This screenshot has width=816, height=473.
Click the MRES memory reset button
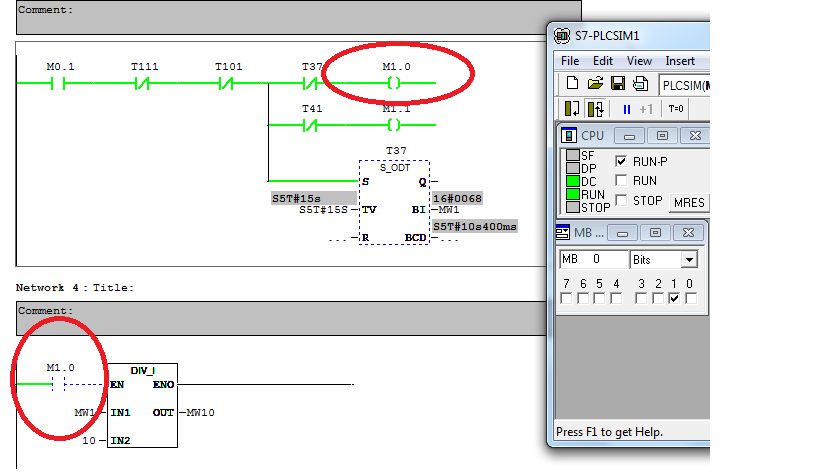click(x=689, y=202)
